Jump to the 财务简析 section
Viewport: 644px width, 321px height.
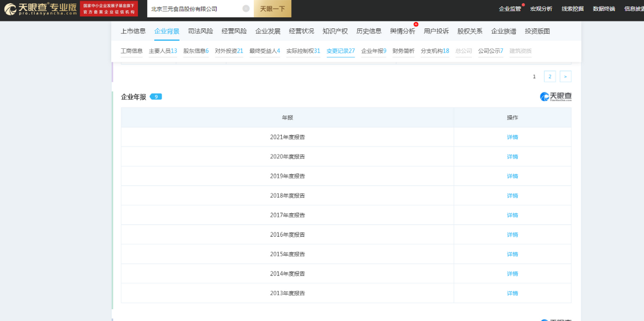(404, 51)
